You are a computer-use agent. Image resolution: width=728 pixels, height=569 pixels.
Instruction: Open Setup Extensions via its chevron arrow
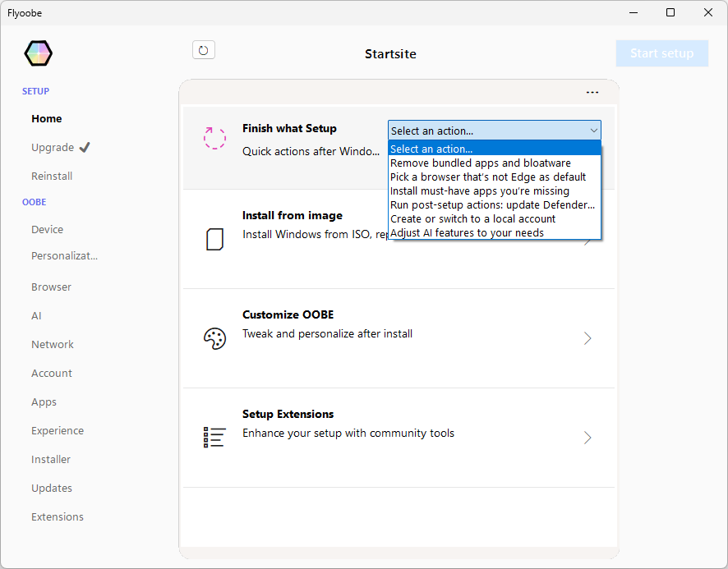click(x=587, y=438)
